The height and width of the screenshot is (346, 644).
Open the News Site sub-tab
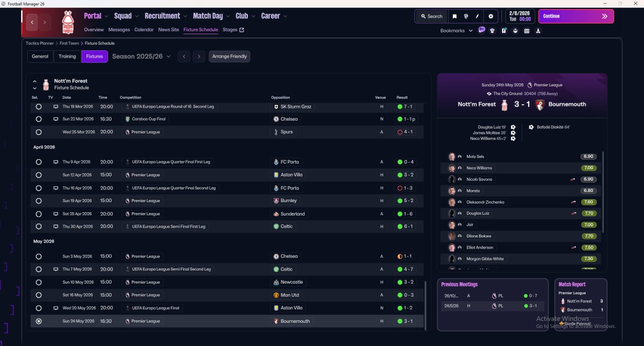click(169, 30)
